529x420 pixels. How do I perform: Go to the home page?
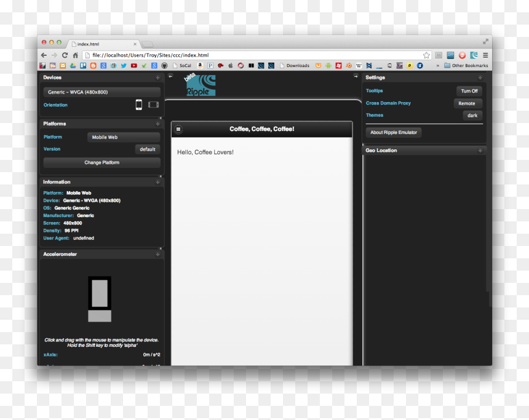pyautogui.click(x=76, y=55)
